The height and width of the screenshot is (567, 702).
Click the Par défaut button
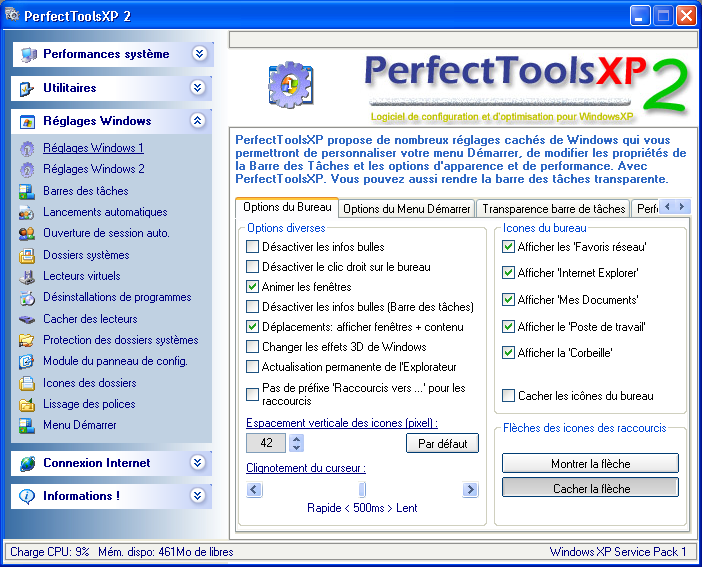click(442, 443)
